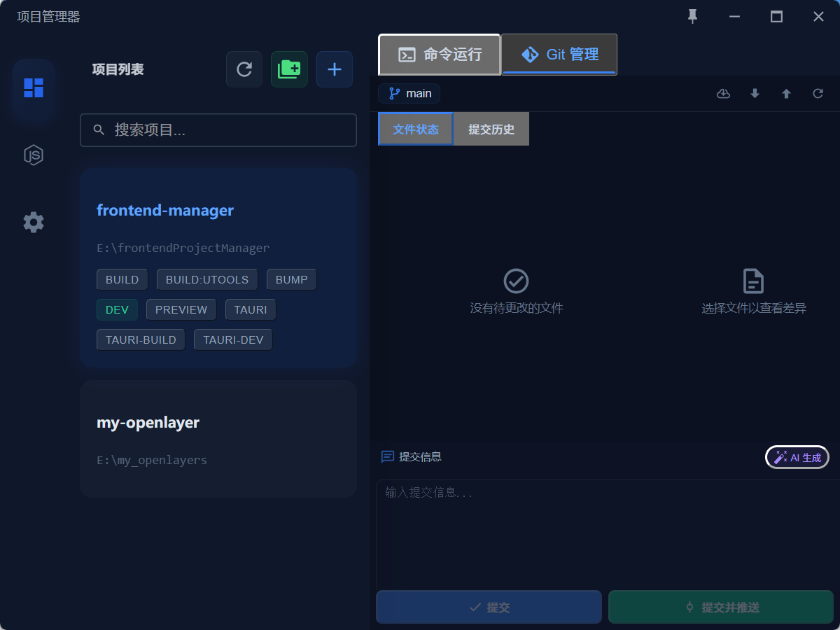
Task: Click the 选择文件以查看差异 message
Action: tap(754, 308)
